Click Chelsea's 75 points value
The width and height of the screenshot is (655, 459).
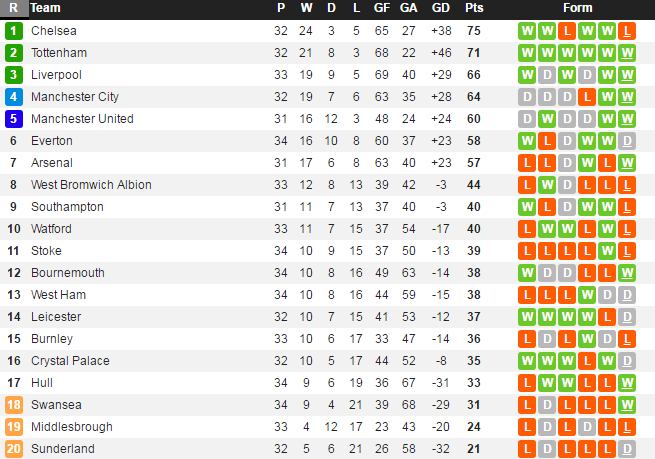[x=473, y=31]
